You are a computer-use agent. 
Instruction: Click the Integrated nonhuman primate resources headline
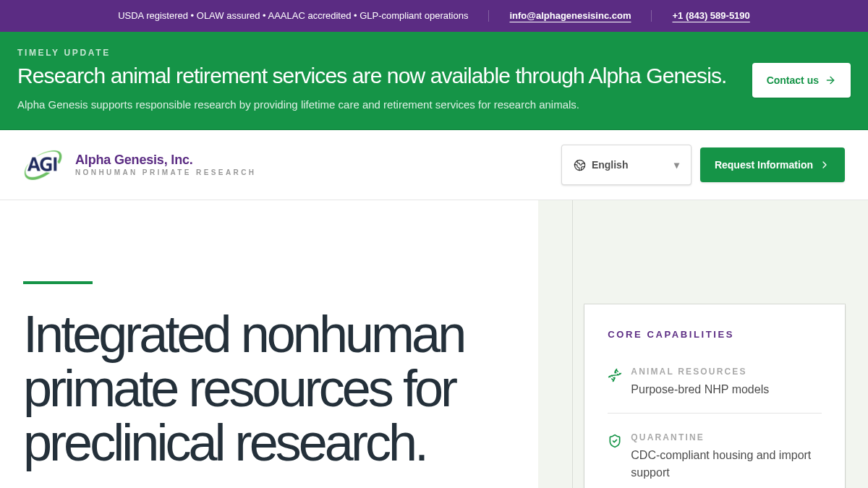click(x=244, y=388)
